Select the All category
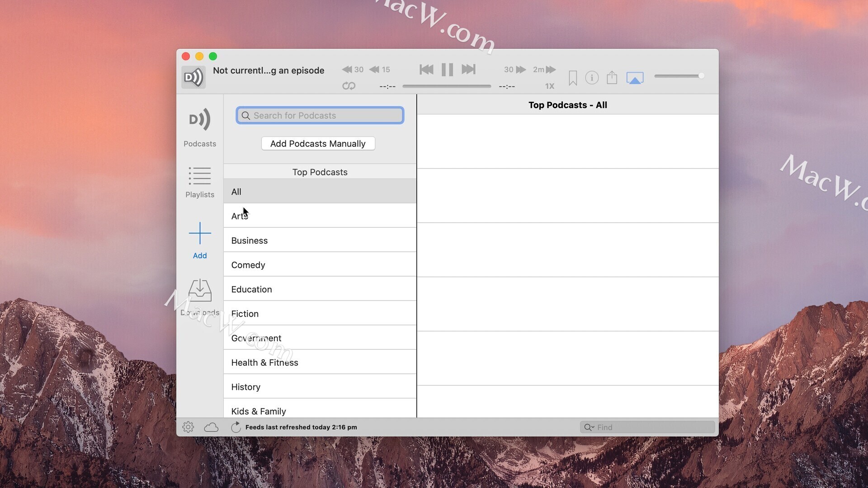Viewport: 868px width, 488px height. pyautogui.click(x=320, y=192)
